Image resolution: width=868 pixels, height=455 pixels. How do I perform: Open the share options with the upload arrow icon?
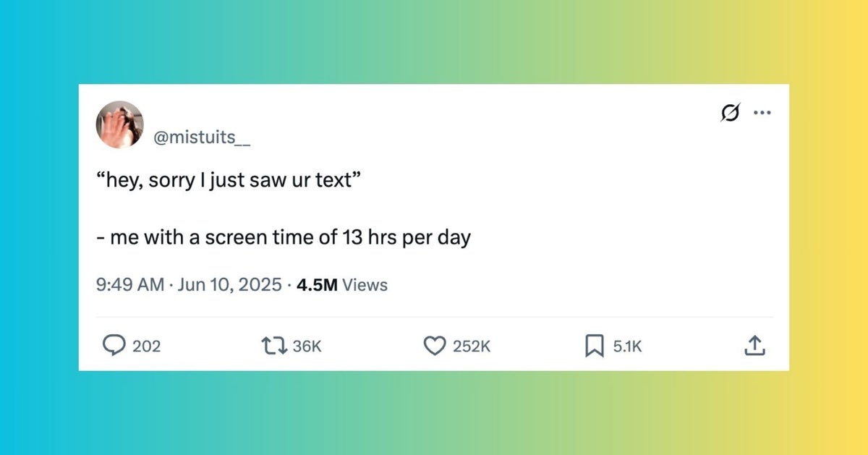click(754, 346)
